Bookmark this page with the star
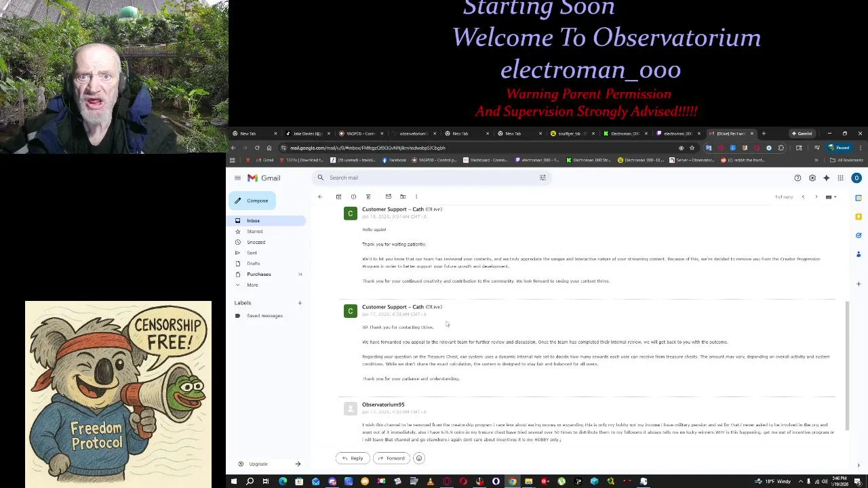 coord(692,148)
